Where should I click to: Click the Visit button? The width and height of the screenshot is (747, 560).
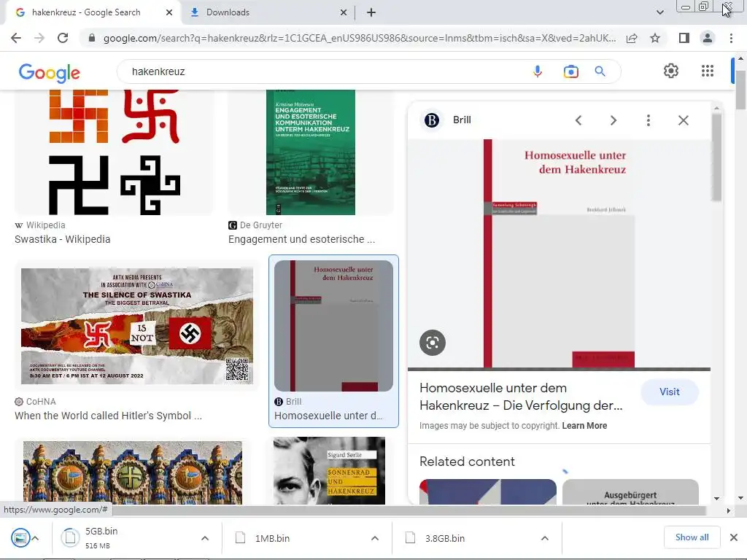point(670,392)
